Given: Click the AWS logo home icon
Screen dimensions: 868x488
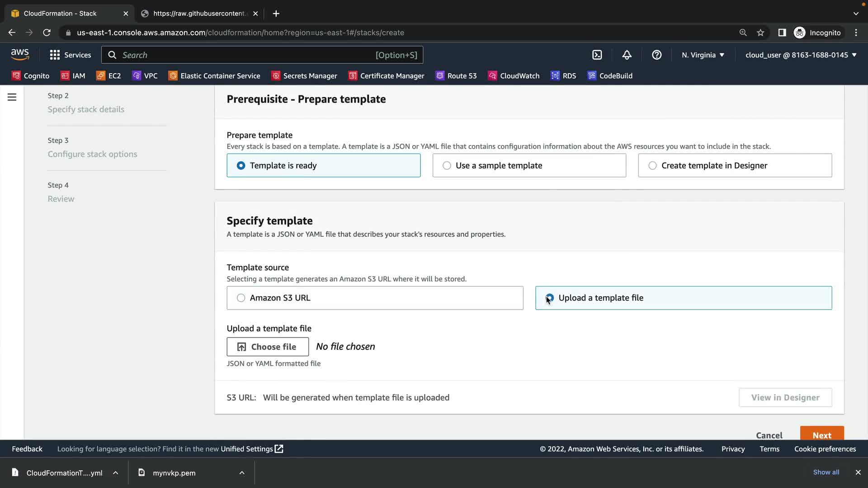Looking at the screenshot, I should click(20, 54).
